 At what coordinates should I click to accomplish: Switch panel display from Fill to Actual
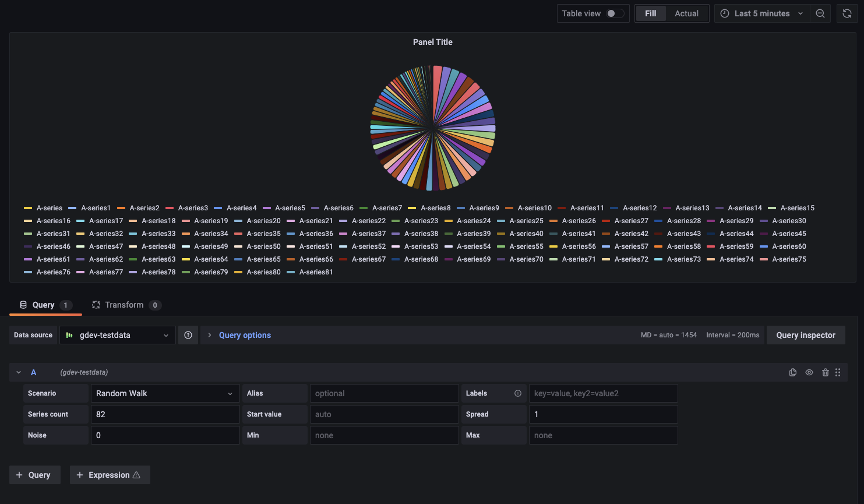687,13
